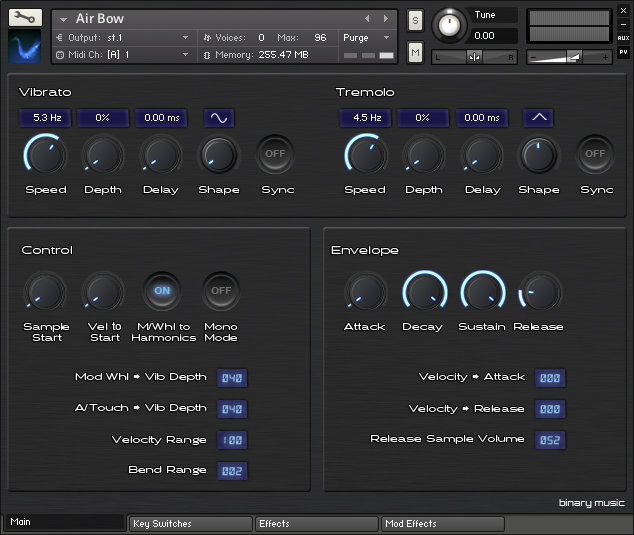
Task: Click the Release Sample Volume value 052
Action: [550, 440]
